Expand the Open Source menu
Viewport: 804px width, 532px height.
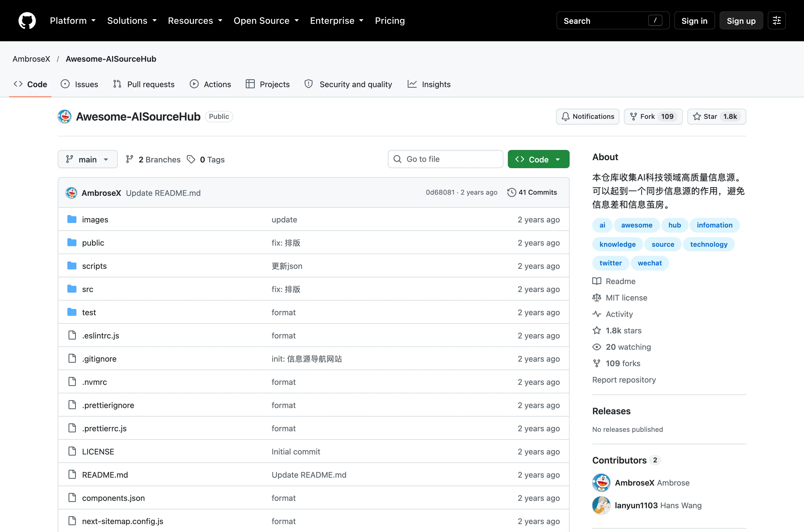coord(266,21)
